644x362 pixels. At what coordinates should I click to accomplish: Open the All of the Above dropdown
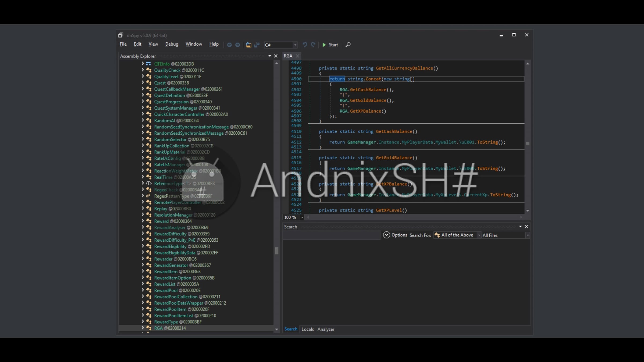(457, 235)
